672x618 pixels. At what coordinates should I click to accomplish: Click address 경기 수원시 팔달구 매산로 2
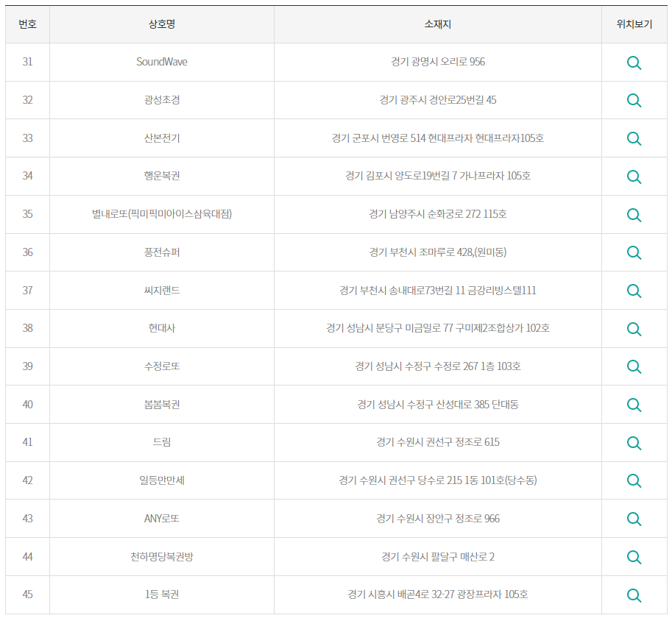tap(437, 556)
